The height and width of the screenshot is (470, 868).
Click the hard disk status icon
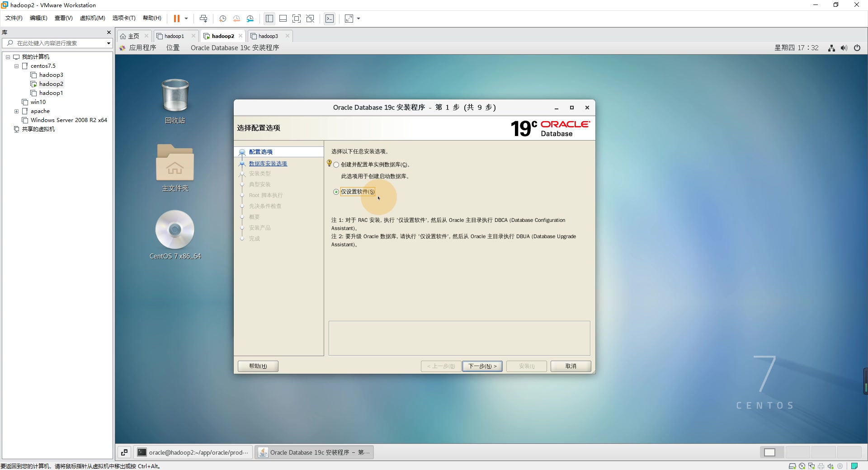pyautogui.click(x=793, y=466)
